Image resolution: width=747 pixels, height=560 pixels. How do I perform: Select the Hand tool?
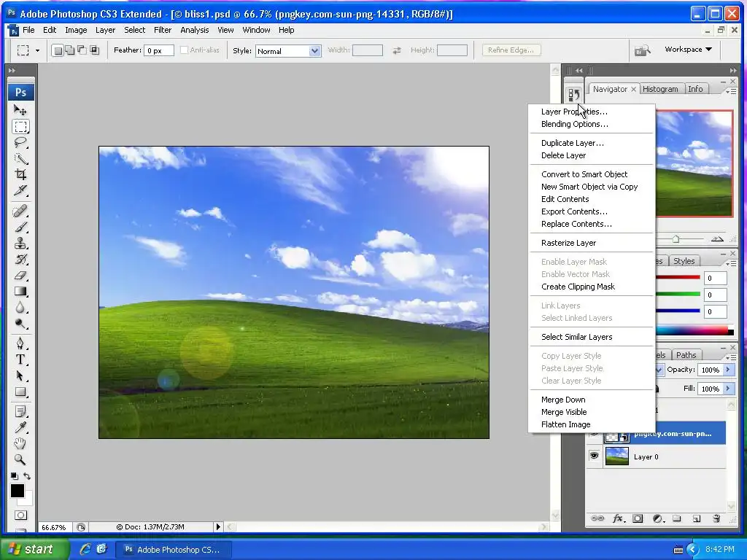click(20, 444)
